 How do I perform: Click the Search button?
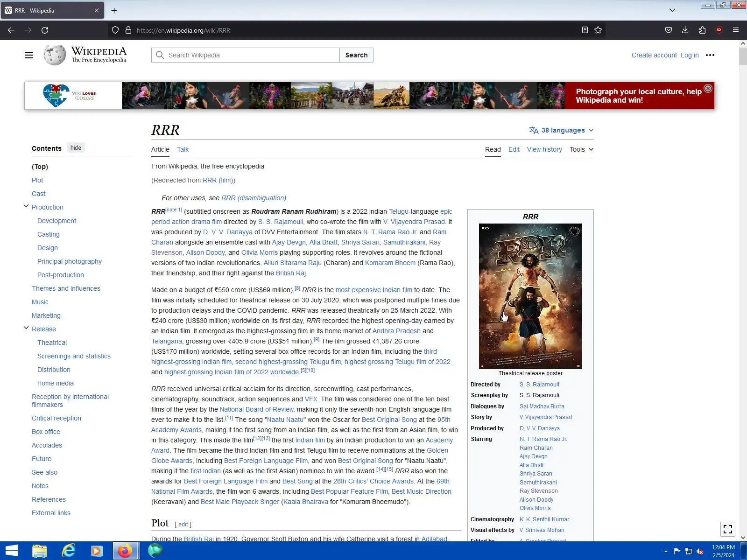click(356, 55)
